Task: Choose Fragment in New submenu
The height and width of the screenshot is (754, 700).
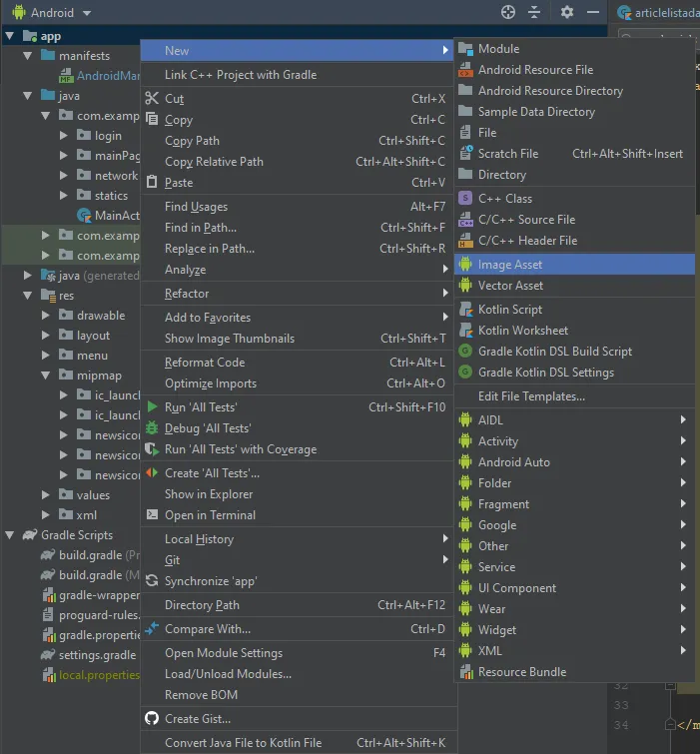Action: 574,503
